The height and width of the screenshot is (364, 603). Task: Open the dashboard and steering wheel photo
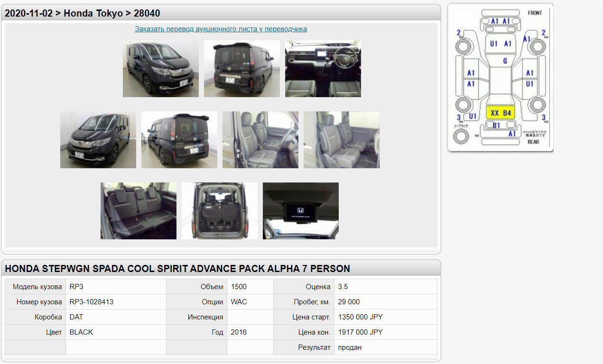[x=323, y=69]
